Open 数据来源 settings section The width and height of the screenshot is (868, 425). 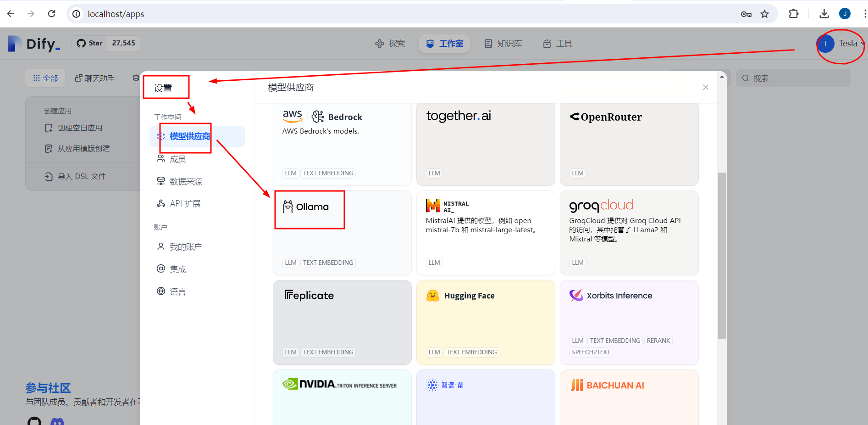click(x=197, y=182)
